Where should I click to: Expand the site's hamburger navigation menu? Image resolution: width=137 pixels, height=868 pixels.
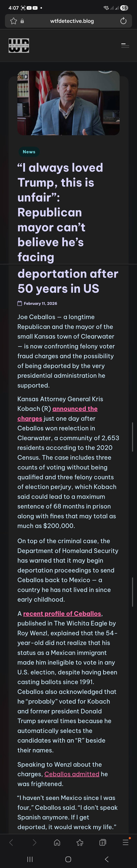tap(125, 45)
